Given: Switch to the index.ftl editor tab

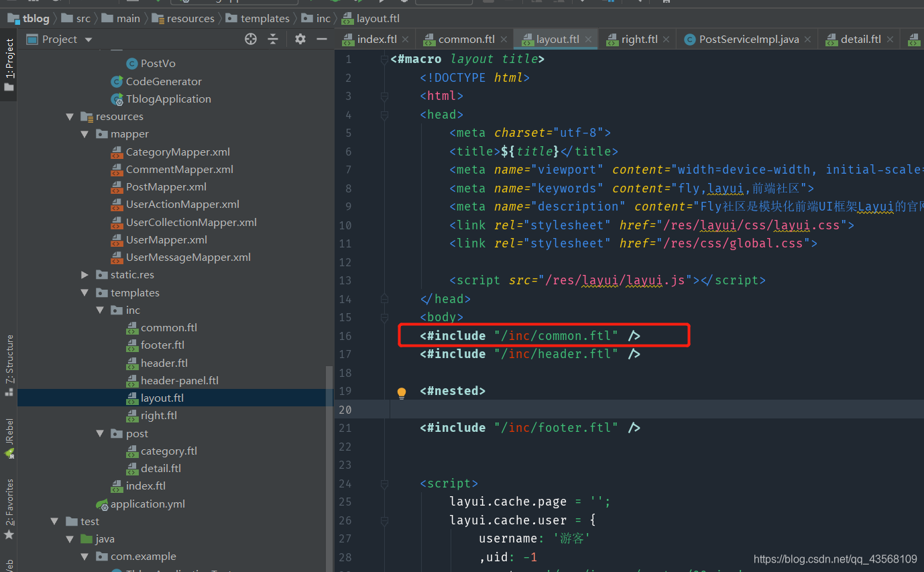Looking at the screenshot, I should pos(377,40).
